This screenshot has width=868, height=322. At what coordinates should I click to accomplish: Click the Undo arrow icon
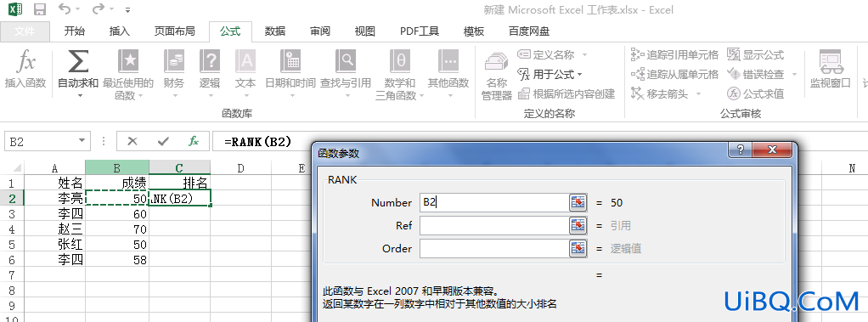point(65,9)
